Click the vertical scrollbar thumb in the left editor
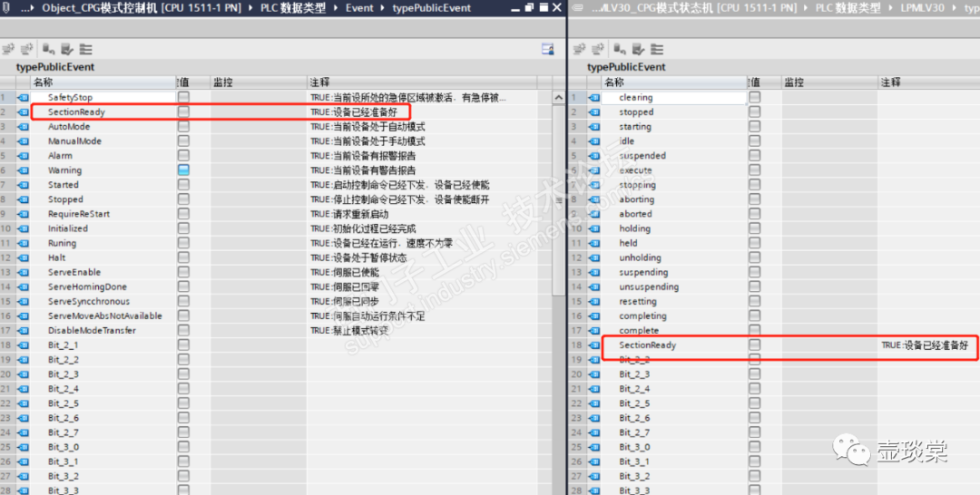This screenshot has width=980, height=495. click(559, 199)
